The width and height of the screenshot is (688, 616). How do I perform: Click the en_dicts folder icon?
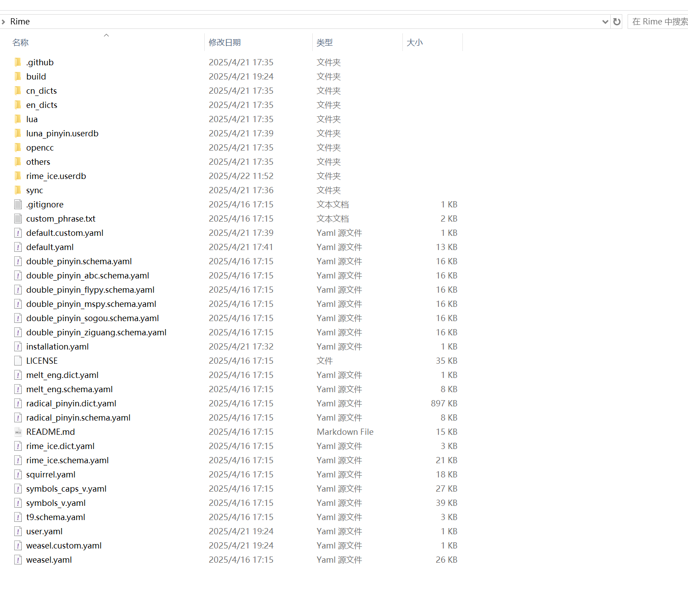pos(18,105)
